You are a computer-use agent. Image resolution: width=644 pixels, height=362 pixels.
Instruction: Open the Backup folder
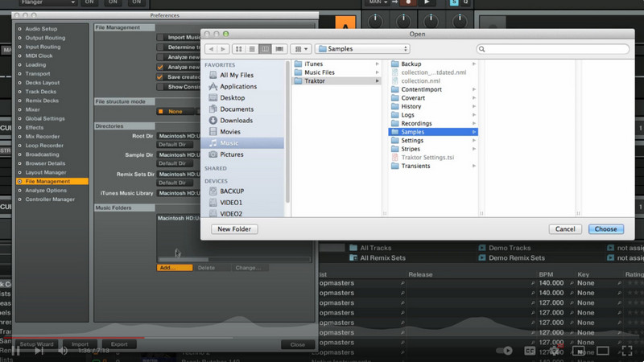click(433, 64)
